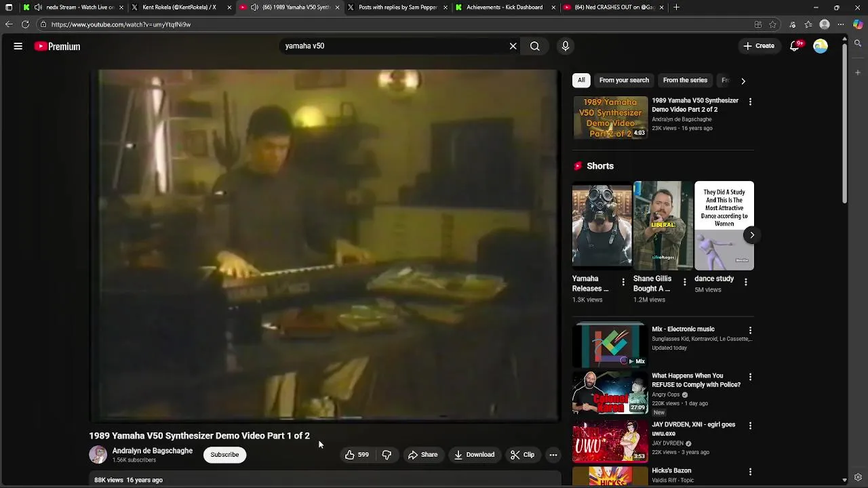Open Edge tab actions menu icon
This screenshot has width=868, height=488.
tap(9, 7)
